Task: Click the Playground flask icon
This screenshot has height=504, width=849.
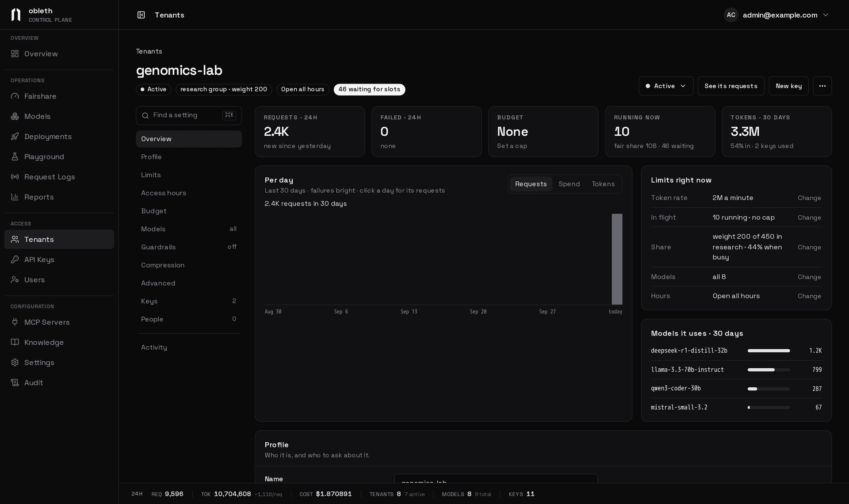Action: (x=15, y=157)
